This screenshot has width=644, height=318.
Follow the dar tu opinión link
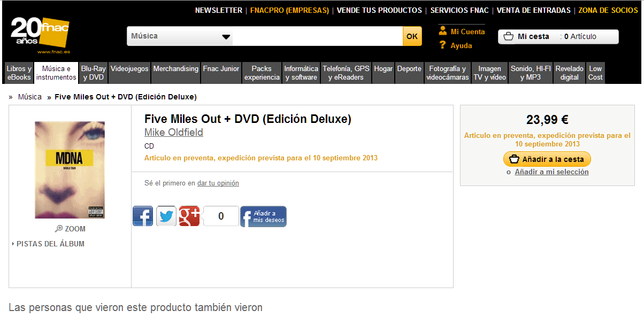click(x=218, y=183)
